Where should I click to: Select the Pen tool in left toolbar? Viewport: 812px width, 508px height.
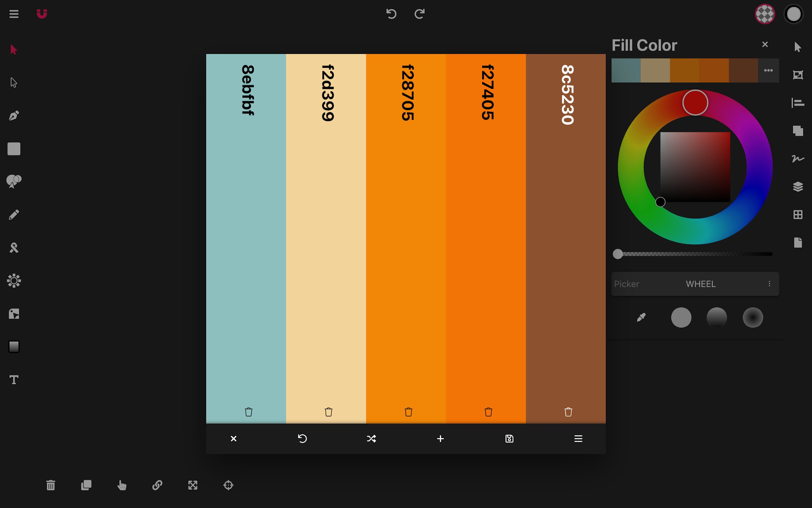tap(14, 116)
